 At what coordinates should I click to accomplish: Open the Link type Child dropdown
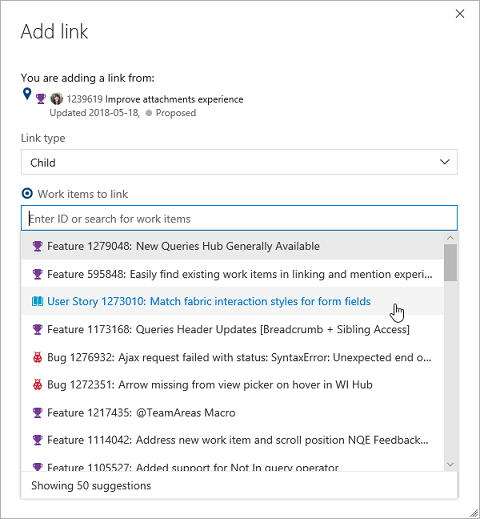coord(239,162)
